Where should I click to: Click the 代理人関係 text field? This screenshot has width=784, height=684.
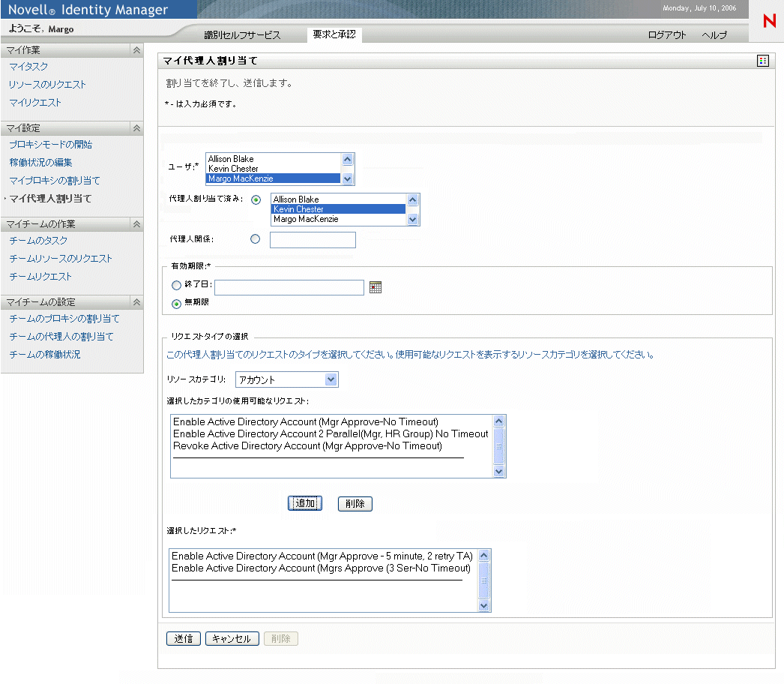coord(313,240)
